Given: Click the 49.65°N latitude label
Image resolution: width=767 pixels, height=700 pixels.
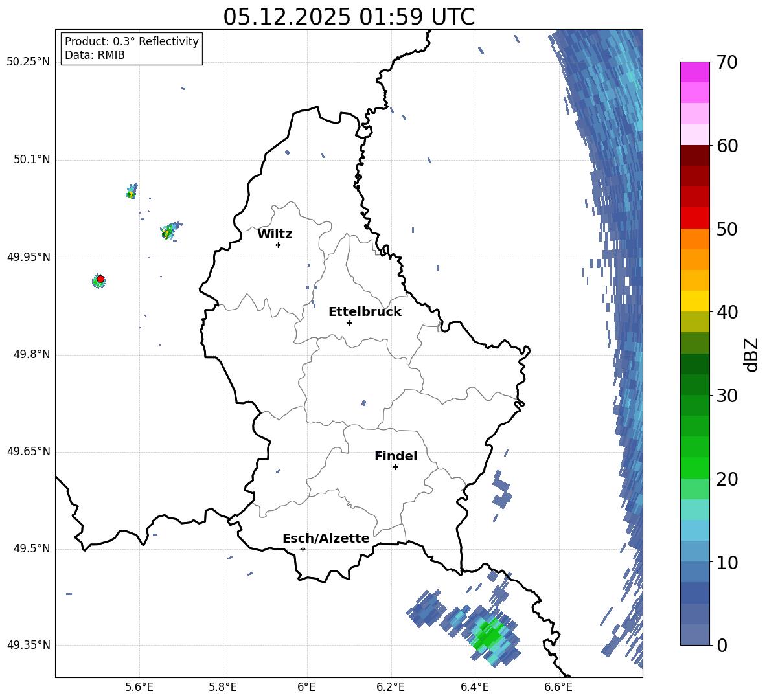Looking at the screenshot, I should pos(29,451).
